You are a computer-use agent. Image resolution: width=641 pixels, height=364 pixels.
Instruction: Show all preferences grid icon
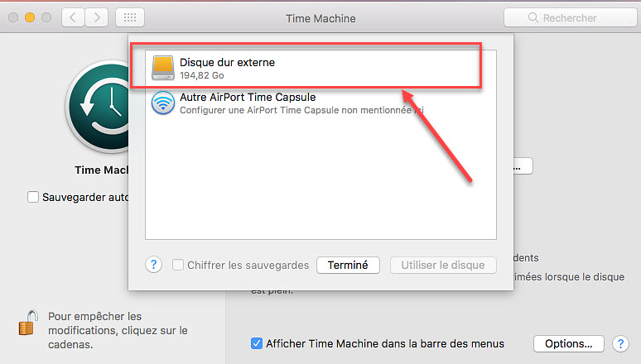(130, 17)
